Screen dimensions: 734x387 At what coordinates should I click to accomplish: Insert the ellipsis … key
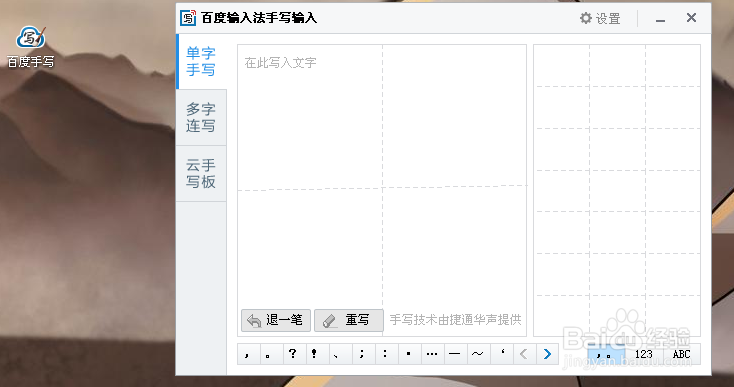(x=432, y=354)
